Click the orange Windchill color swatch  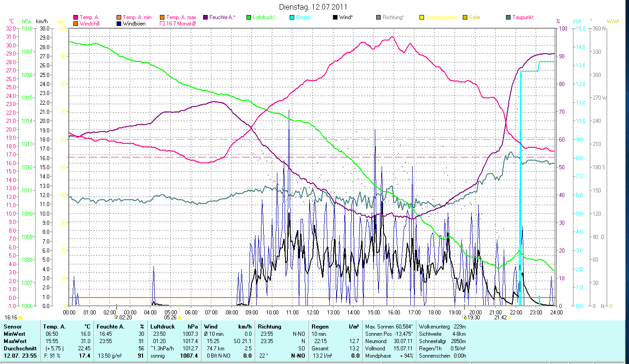click(76, 23)
